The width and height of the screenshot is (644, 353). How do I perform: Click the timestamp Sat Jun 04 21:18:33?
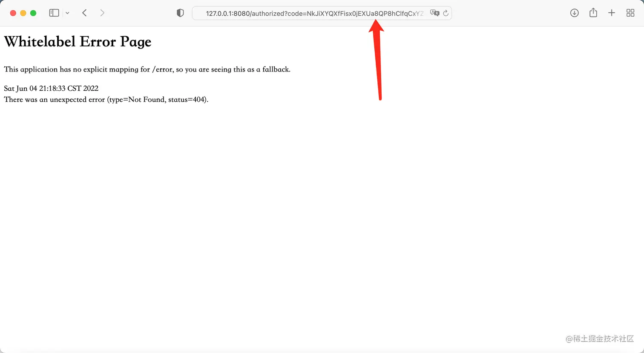click(x=51, y=88)
